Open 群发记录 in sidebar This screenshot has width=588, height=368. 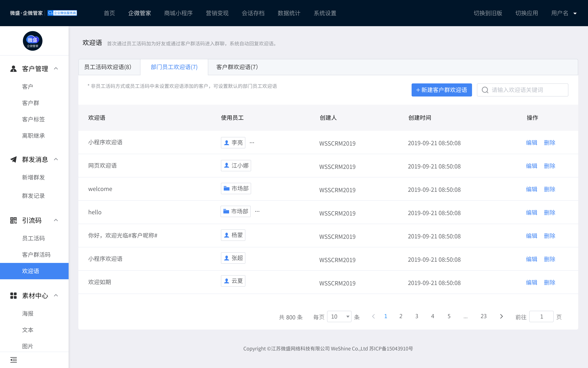tap(33, 196)
